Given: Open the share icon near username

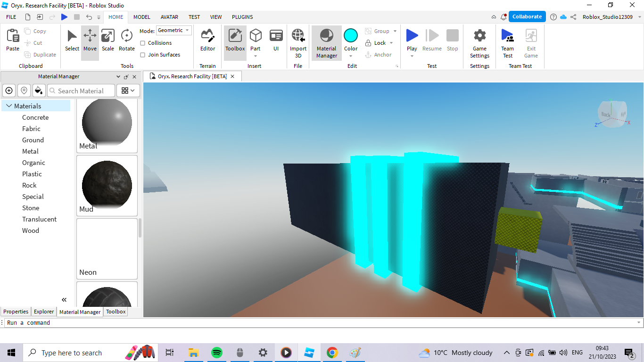Looking at the screenshot, I should (x=573, y=17).
